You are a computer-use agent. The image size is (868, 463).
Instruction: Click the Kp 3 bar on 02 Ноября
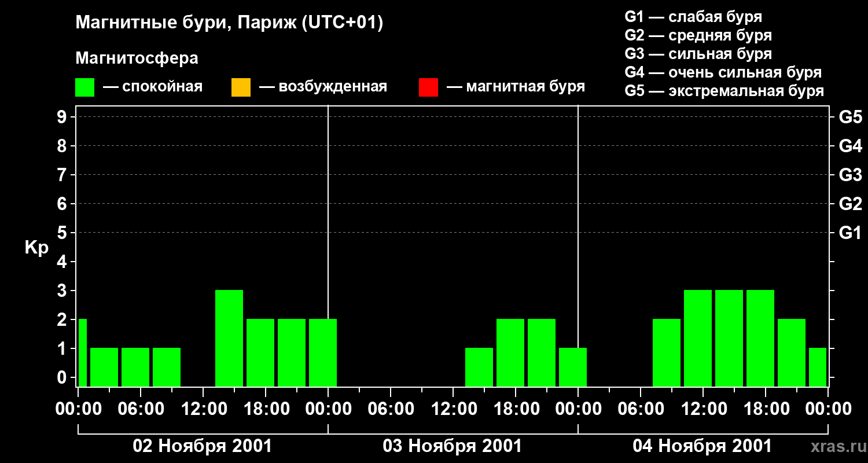[x=229, y=338]
